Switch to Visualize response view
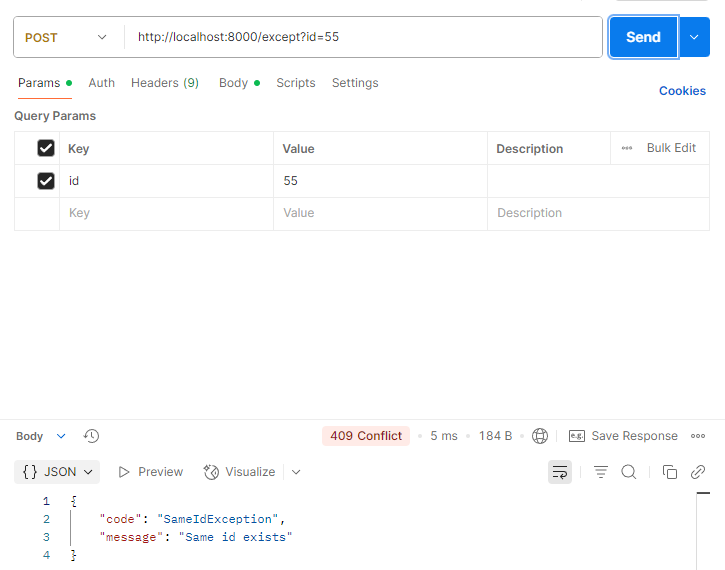Image resolution: width=725 pixels, height=570 pixels. click(240, 472)
